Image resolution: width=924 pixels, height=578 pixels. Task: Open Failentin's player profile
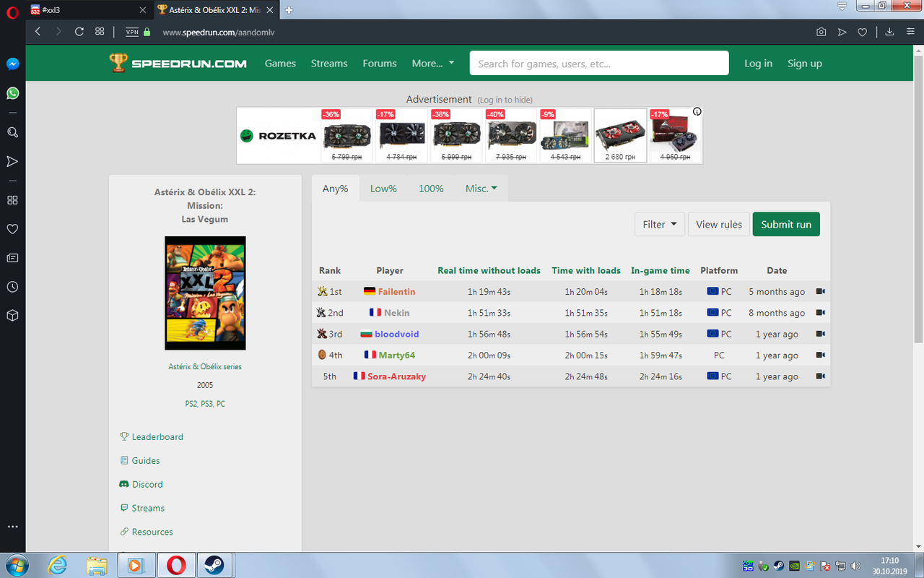396,292
